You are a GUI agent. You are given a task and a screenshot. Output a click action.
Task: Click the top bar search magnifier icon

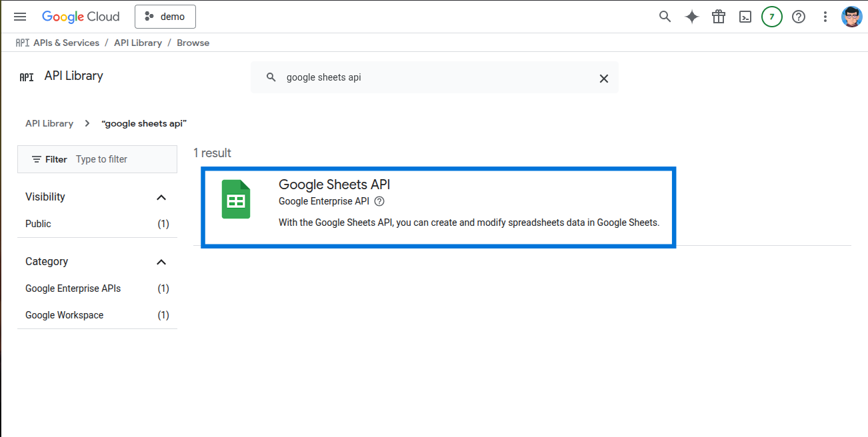coord(665,17)
